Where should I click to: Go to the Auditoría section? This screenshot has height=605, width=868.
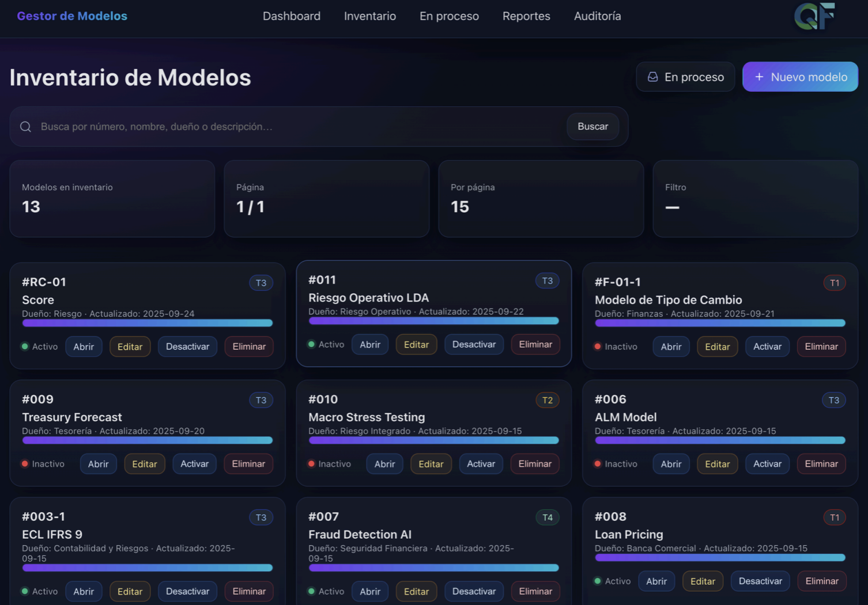597,16
